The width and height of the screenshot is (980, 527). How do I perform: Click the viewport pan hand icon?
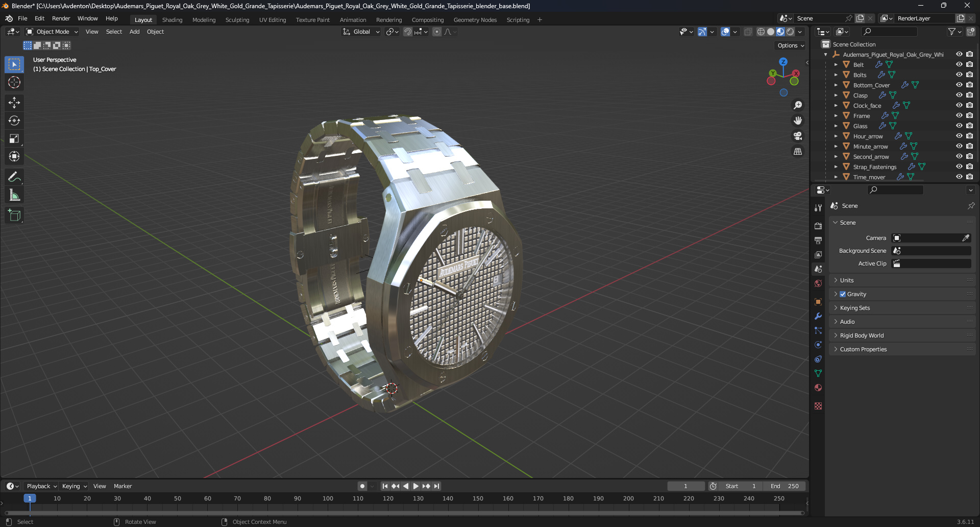coord(797,121)
